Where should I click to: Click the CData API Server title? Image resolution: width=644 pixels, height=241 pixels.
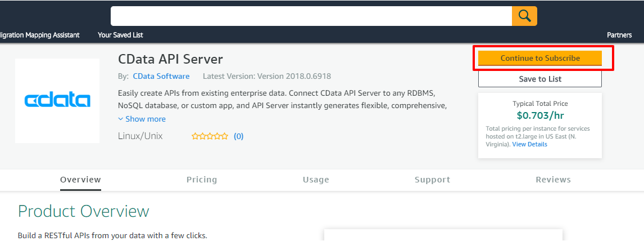[170, 59]
